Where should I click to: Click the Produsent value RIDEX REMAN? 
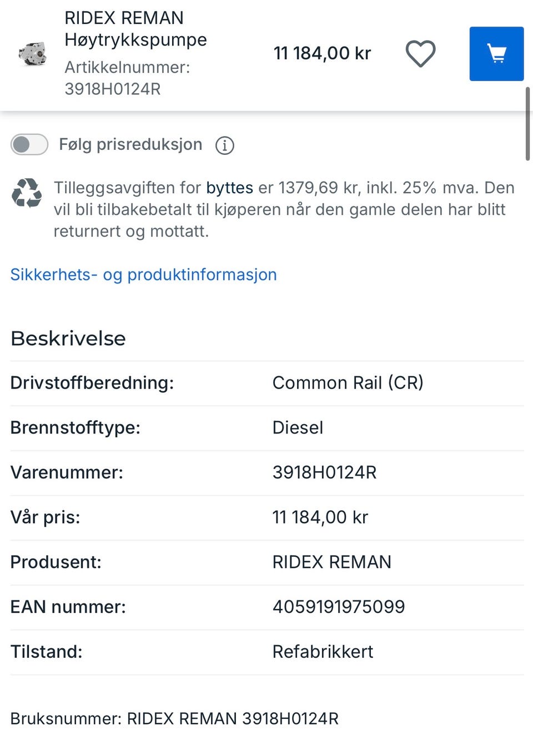[331, 562]
